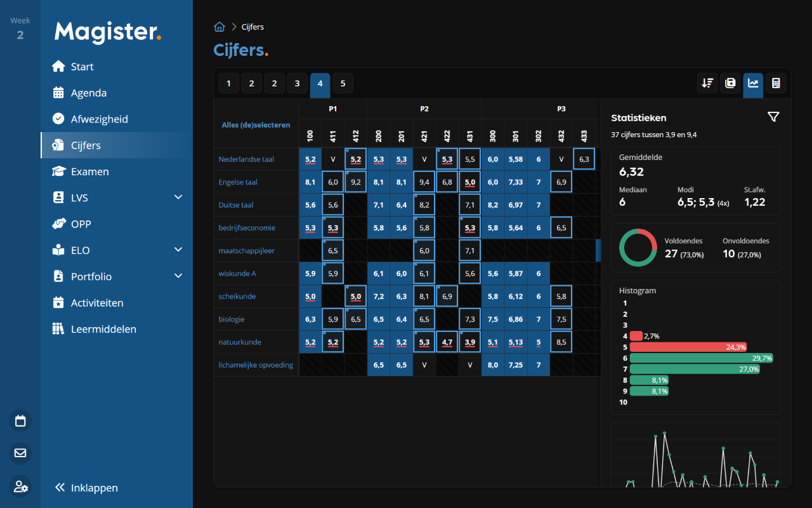Switch to grade tab 3
812x508 pixels.
point(297,83)
